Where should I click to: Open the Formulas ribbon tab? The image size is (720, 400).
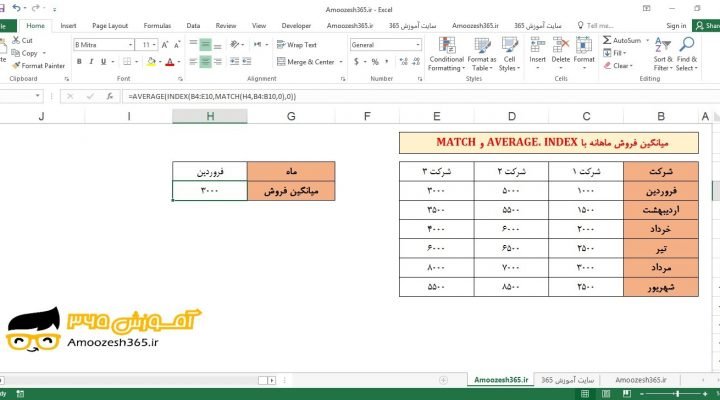pos(157,26)
